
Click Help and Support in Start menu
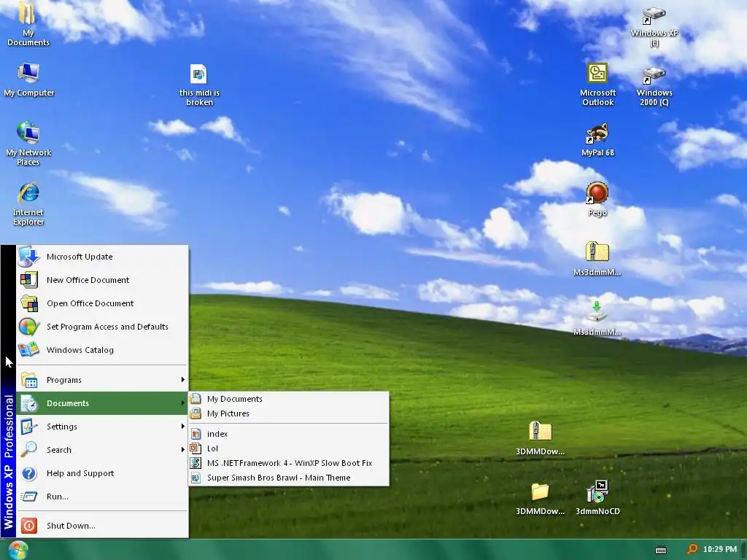[102, 473]
